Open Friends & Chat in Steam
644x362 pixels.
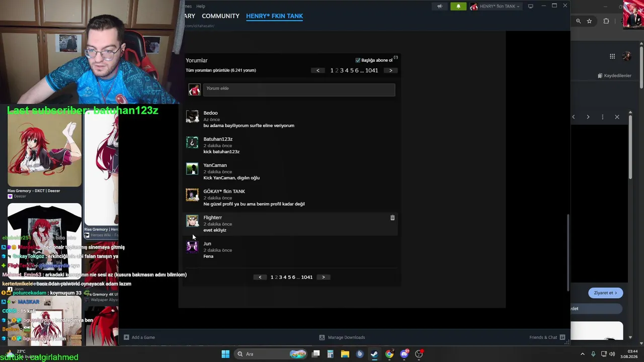[x=547, y=337]
